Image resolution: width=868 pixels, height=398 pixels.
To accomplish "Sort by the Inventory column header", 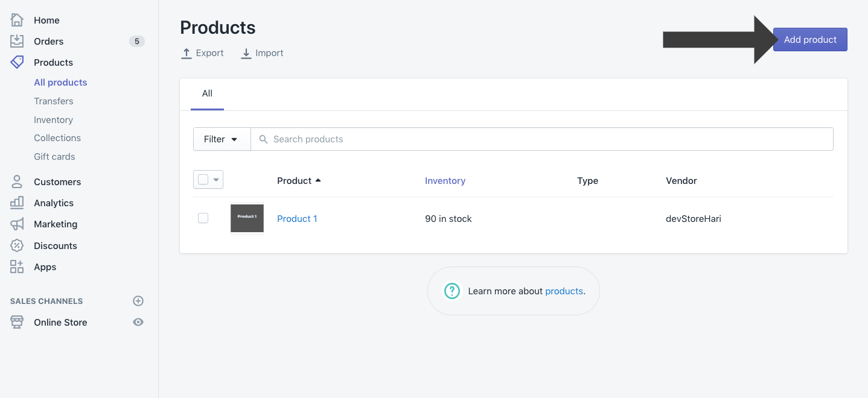I will [x=445, y=180].
